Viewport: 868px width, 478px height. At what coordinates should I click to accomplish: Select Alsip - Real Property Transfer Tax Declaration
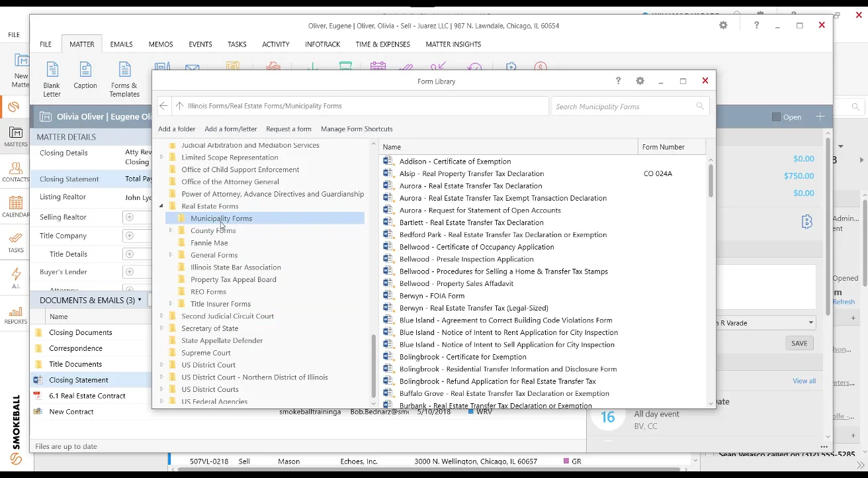pos(472,173)
